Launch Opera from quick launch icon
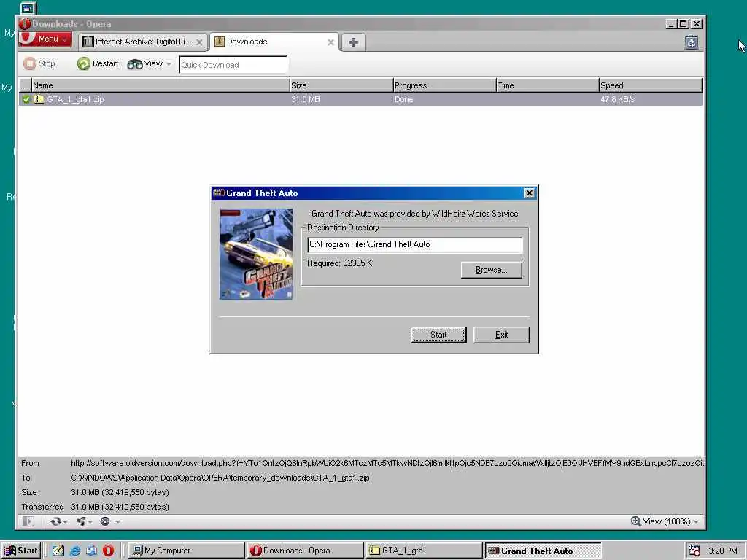Viewport: 747px width, 560px height. 108,551
